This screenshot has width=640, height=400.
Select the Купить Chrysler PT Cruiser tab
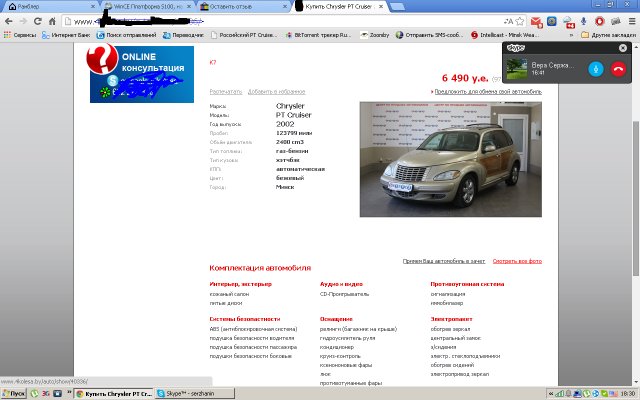[x=339, y=7]
